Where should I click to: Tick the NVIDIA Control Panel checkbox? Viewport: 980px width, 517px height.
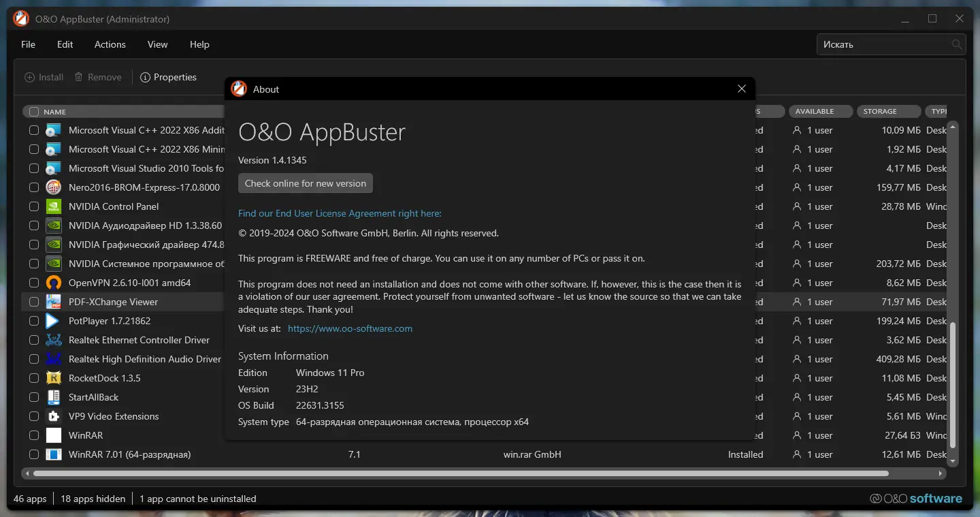[x=34, y=206]
